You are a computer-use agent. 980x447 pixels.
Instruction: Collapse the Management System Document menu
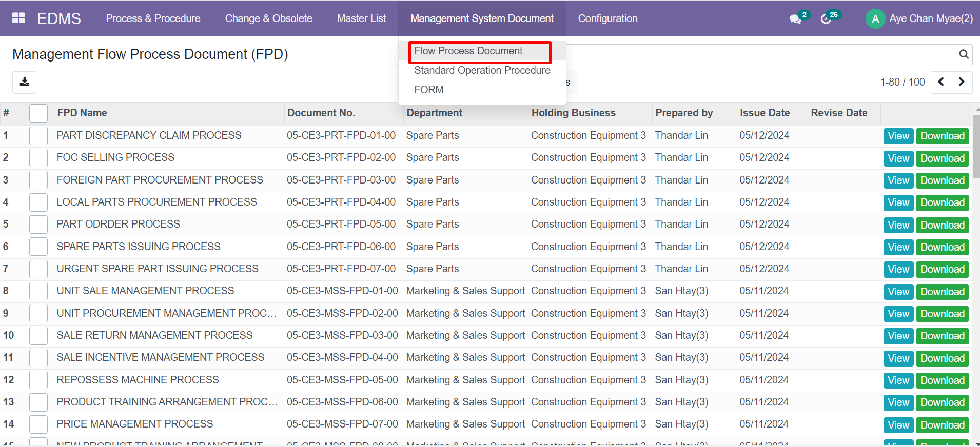click(x=482, y=18)
